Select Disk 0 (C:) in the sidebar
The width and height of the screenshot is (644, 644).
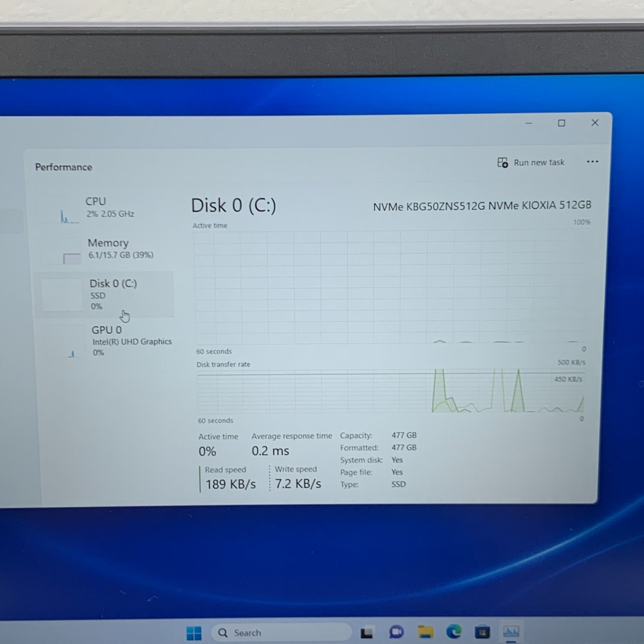pyautogui.click(x=105, y=295)
